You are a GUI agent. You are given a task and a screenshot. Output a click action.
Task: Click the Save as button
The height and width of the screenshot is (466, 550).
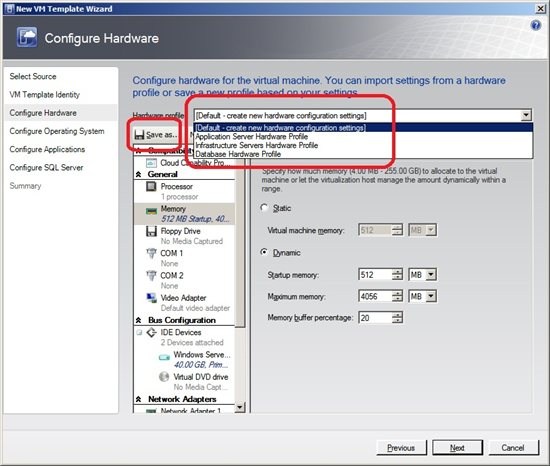(x=157, y=135)
